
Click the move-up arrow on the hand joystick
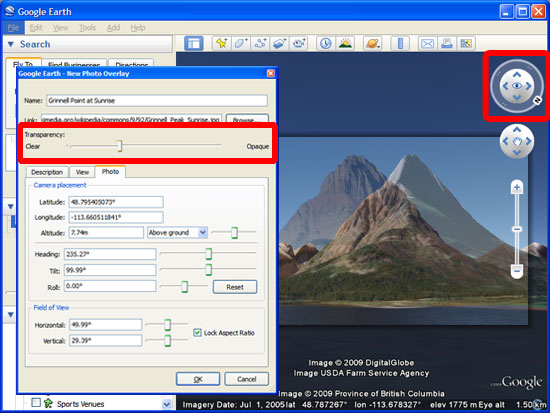[x=517, y=130]
